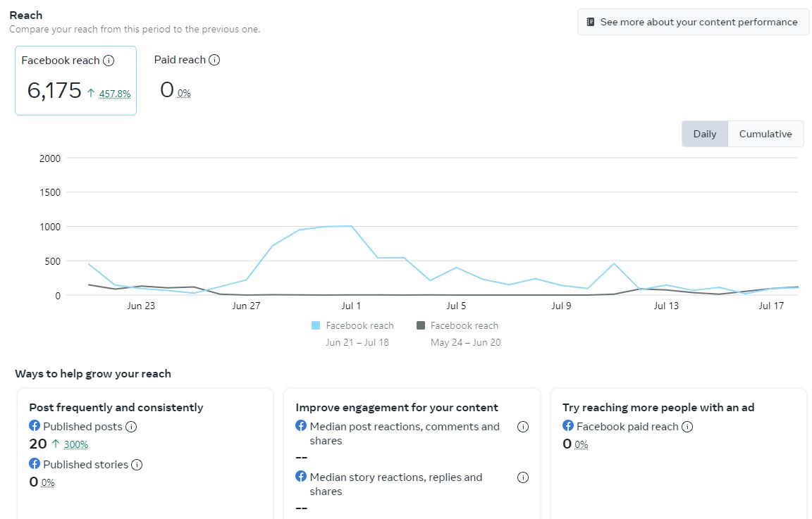
Task: Click info icon beside Published stories
Action: [137, 464]
